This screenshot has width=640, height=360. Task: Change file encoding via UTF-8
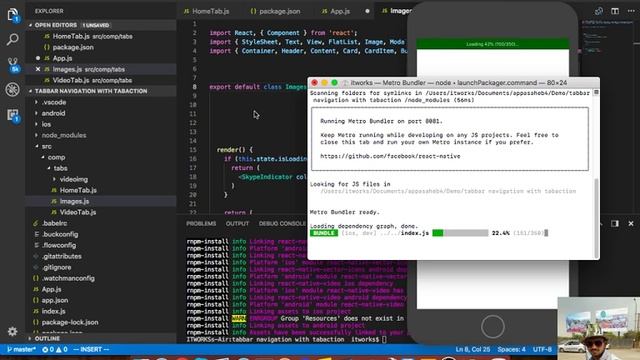click(x=542, y=349)
